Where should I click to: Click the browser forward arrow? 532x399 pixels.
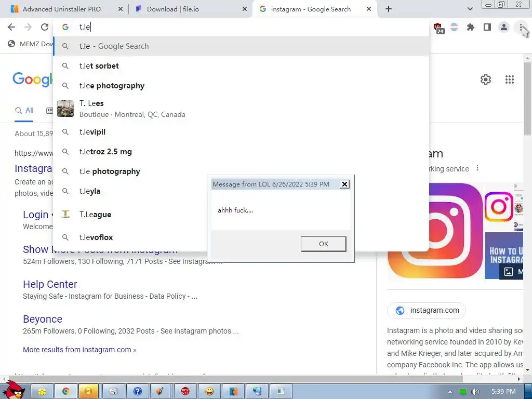[28, 27]
